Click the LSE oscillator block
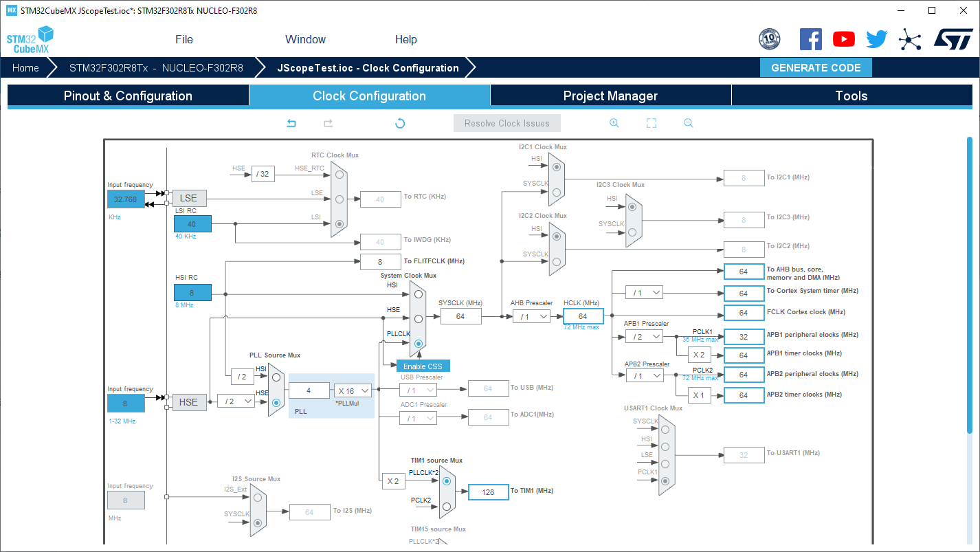980x552 pixels. (x=189, y=198)
